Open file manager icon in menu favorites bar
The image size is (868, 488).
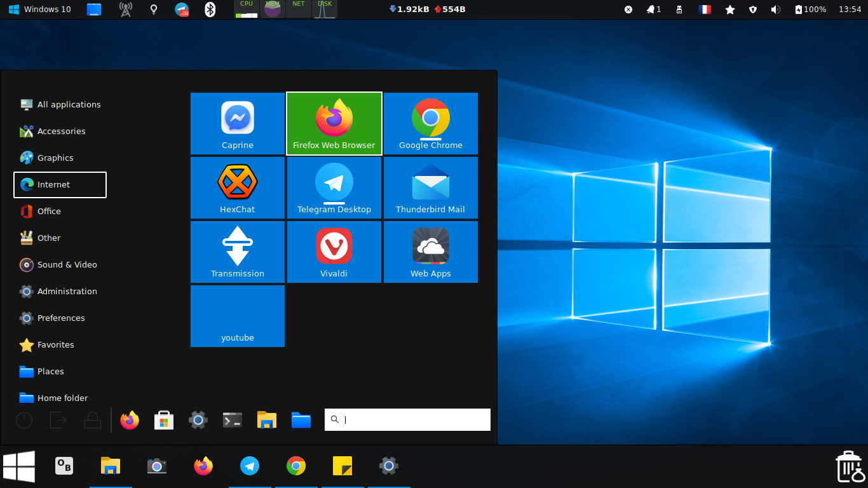point(267,420)
